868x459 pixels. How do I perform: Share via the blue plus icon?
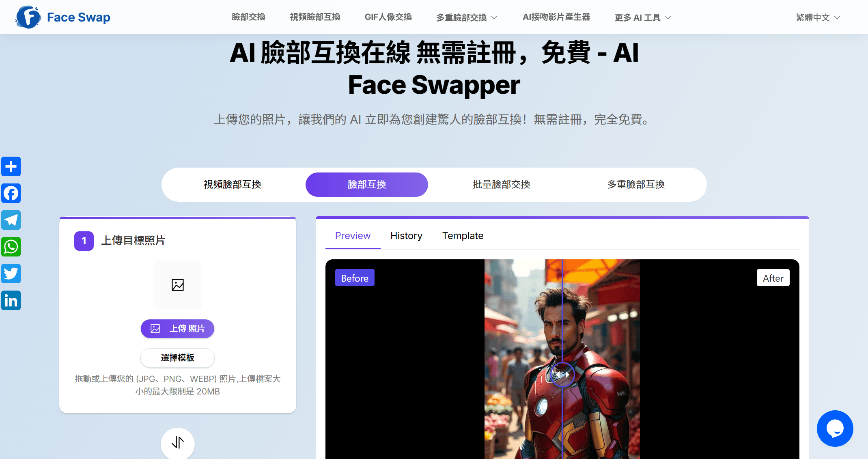click(11, 166)
